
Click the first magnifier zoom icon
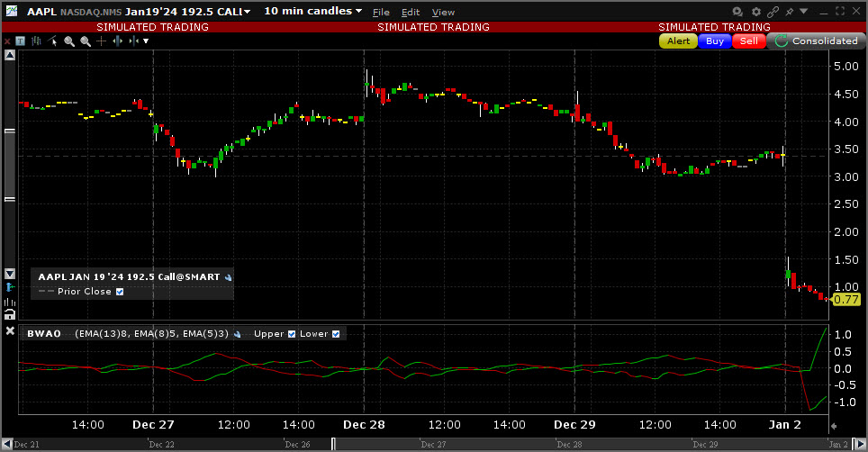click(x=69, y=41)
